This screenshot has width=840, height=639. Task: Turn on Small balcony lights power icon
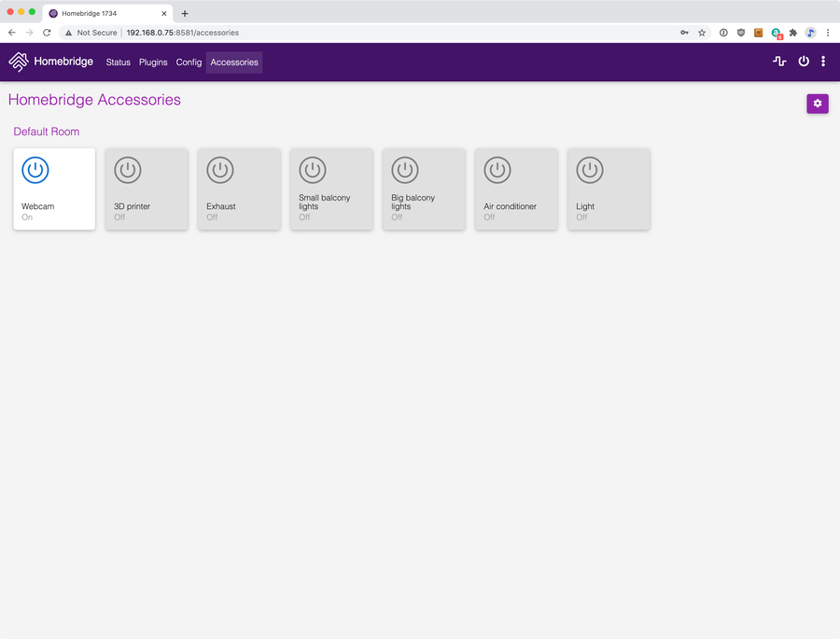(x=313, y=170)
